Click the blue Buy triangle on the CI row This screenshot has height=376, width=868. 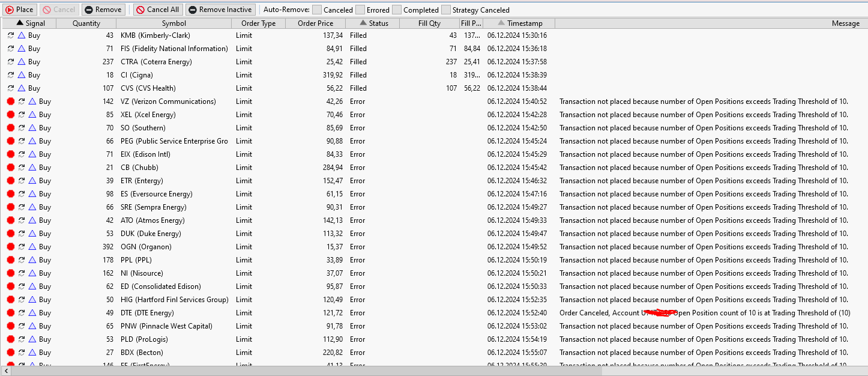point(22,75)
